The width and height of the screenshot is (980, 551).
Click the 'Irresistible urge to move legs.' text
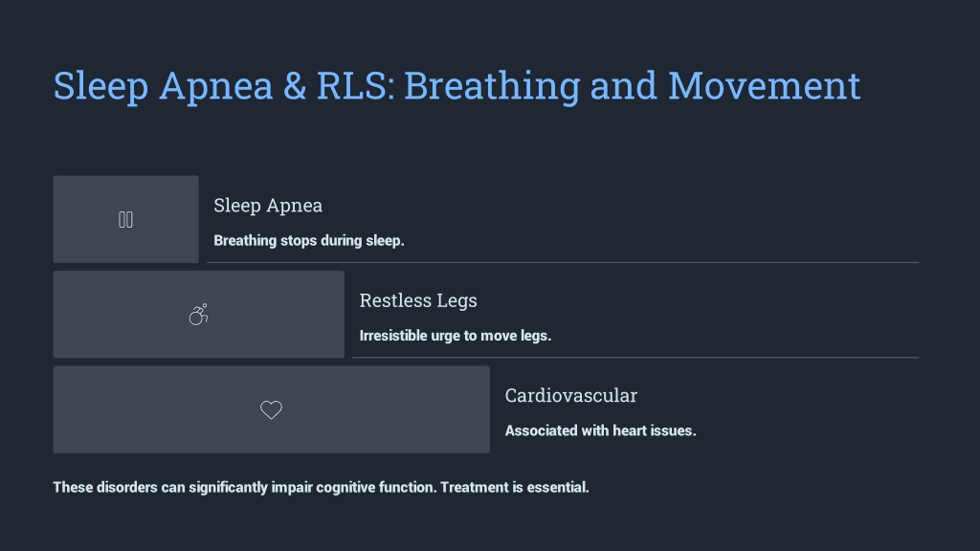[455, 336]
